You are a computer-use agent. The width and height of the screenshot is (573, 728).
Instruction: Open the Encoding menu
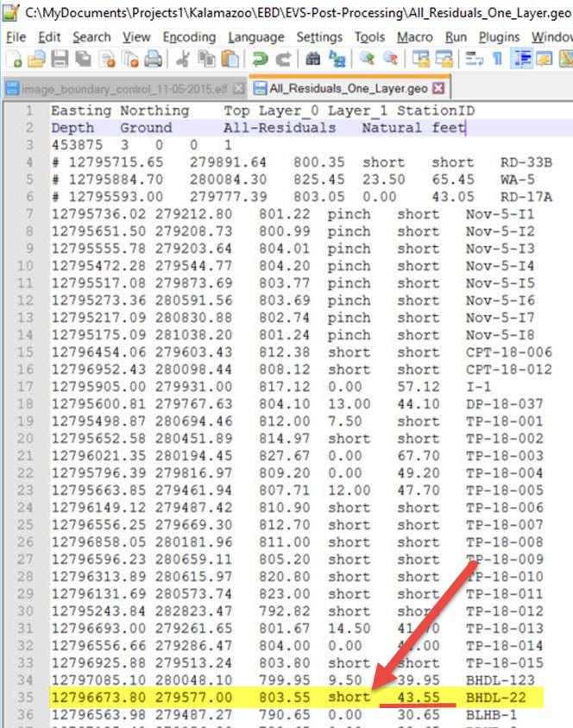(189, 37)
